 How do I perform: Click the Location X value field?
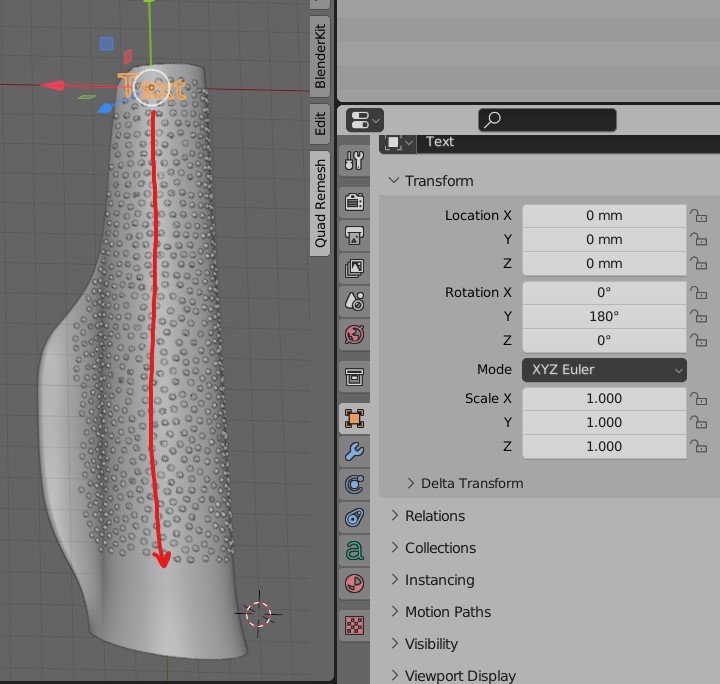click(604, 215)
